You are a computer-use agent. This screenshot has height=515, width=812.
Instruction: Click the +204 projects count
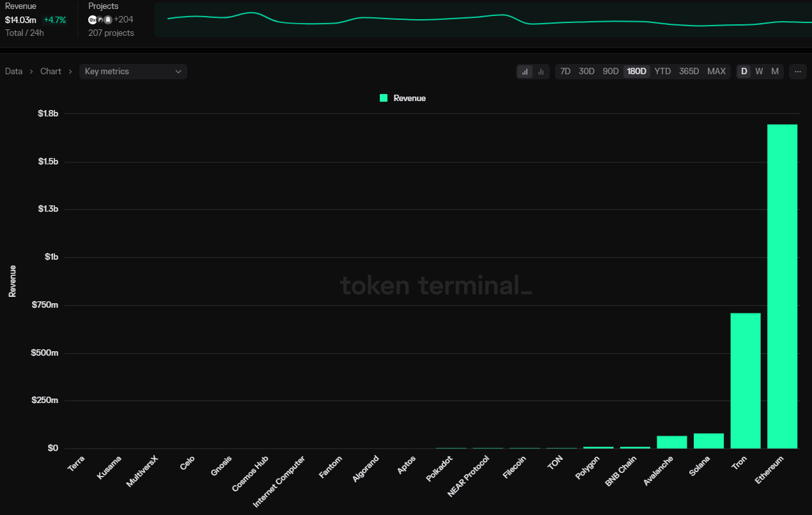123,20
